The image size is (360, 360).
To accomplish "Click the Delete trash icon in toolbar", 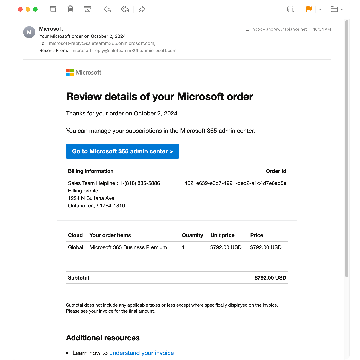I will [x=70, y=9].
